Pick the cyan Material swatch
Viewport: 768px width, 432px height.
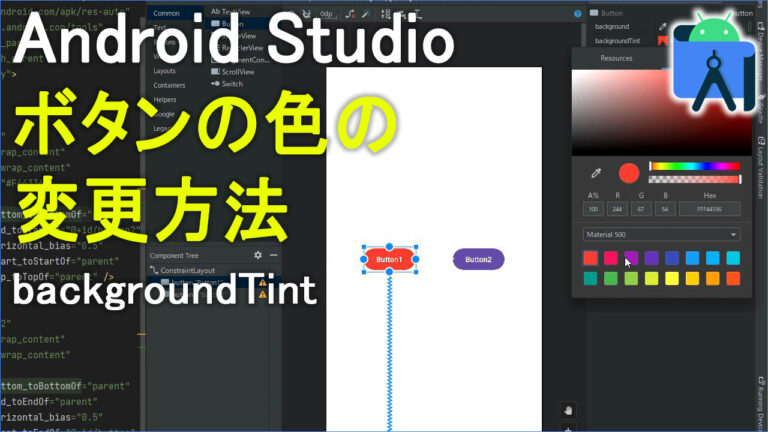click(733, 258)
